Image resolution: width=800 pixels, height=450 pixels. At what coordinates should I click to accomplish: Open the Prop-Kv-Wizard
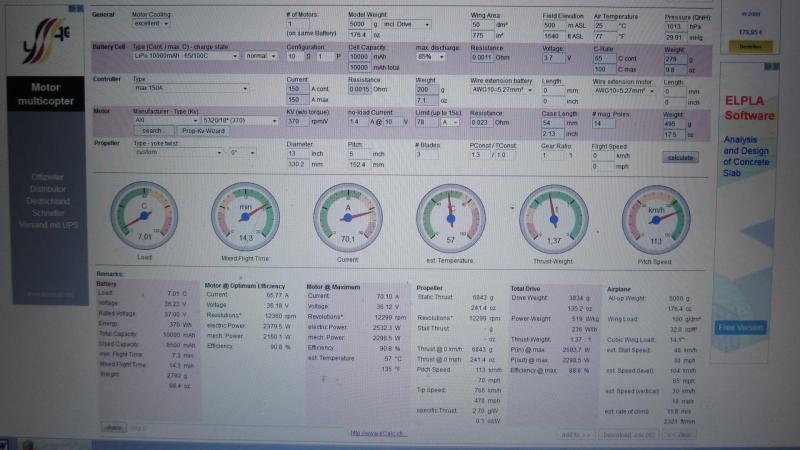(203, 130)
